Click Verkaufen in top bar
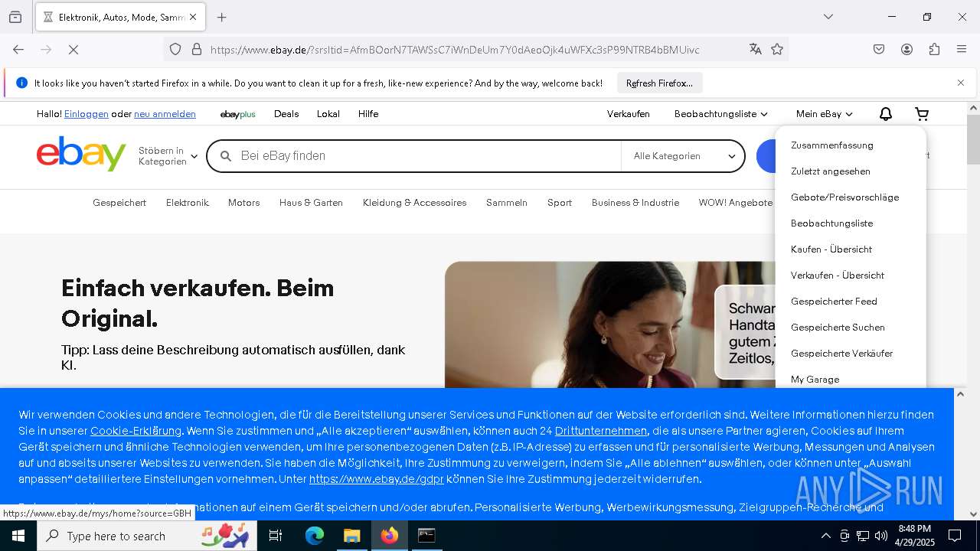This screenshot has width=980, height=551. pos(629,114)
